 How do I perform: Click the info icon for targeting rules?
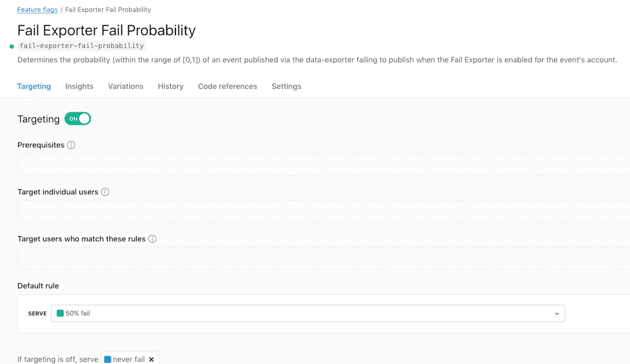click(152, 239)
